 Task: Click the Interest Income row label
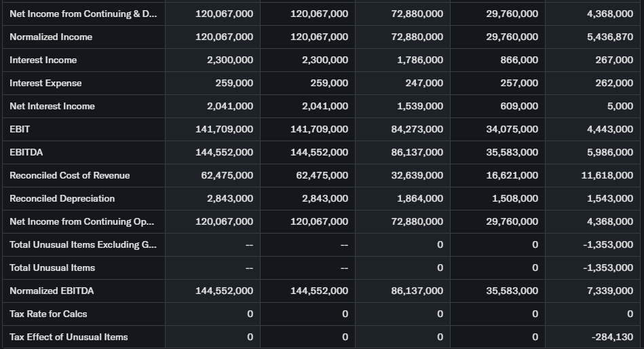[43, 60]
